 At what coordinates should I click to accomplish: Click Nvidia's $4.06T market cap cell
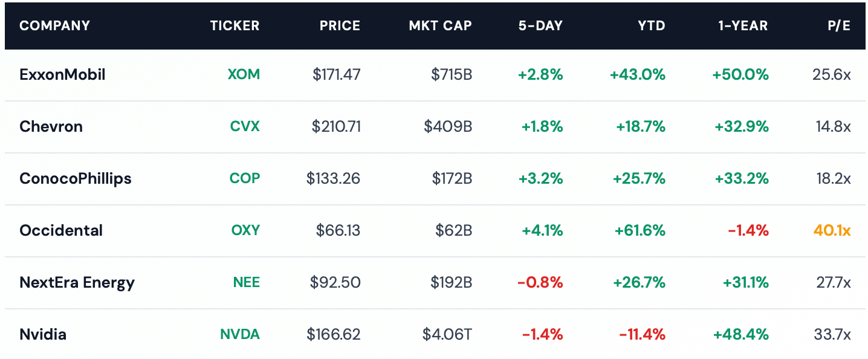[447, 335]
